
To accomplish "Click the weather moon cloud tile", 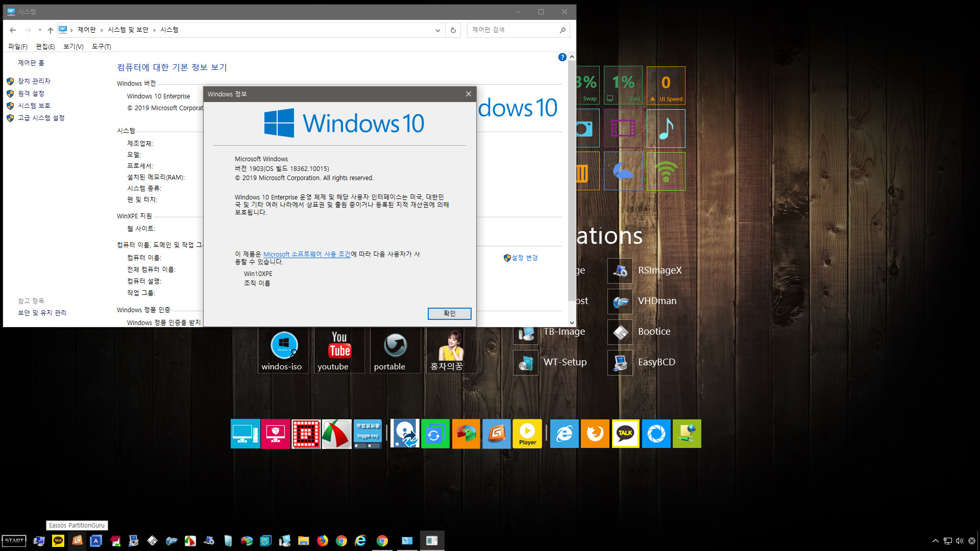I will tap(623, 171).
